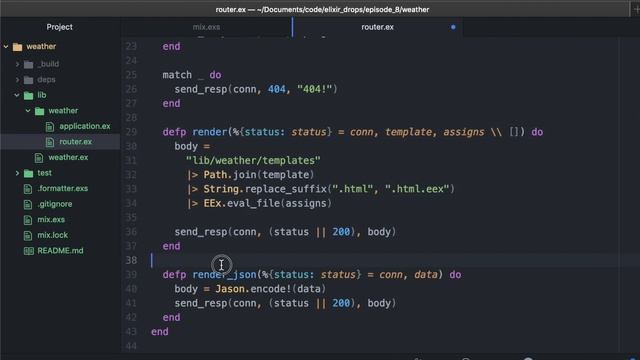The width and height of the screenshot is (640, 360).
Task: Click the "match _ do" code line
Action: (192, 75)
